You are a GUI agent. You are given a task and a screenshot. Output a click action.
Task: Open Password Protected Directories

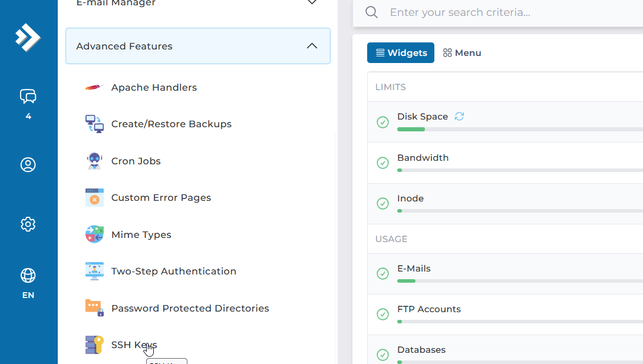coord(190,309)
